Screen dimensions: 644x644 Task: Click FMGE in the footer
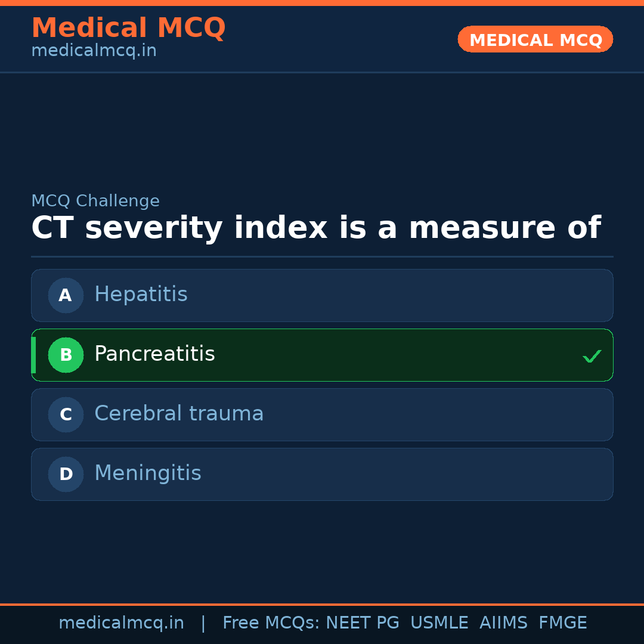point(562,623)
